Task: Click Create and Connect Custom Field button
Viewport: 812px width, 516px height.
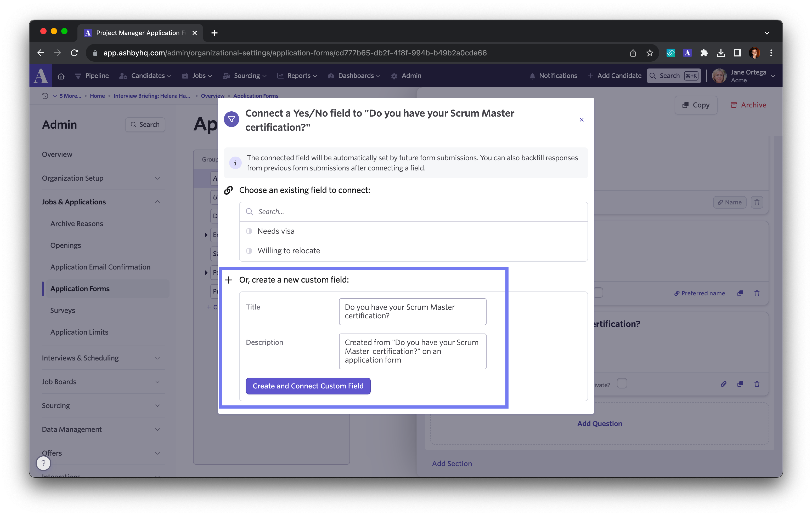Action: point(308,386)
